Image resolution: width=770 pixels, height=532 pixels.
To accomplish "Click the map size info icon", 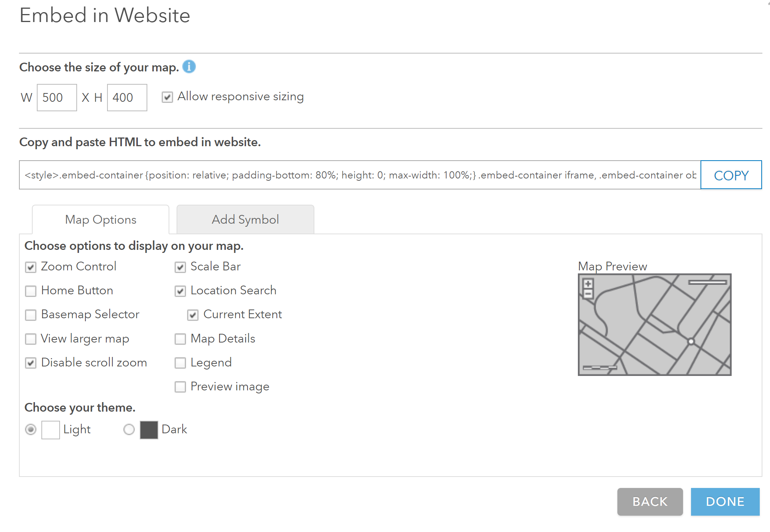I will (190, 66).
